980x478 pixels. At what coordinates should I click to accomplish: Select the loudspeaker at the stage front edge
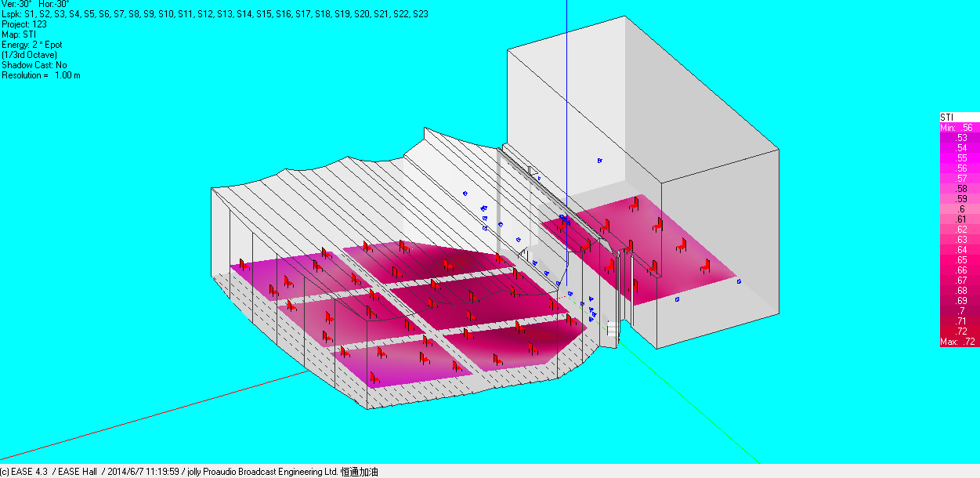click(x=677, y=299)
